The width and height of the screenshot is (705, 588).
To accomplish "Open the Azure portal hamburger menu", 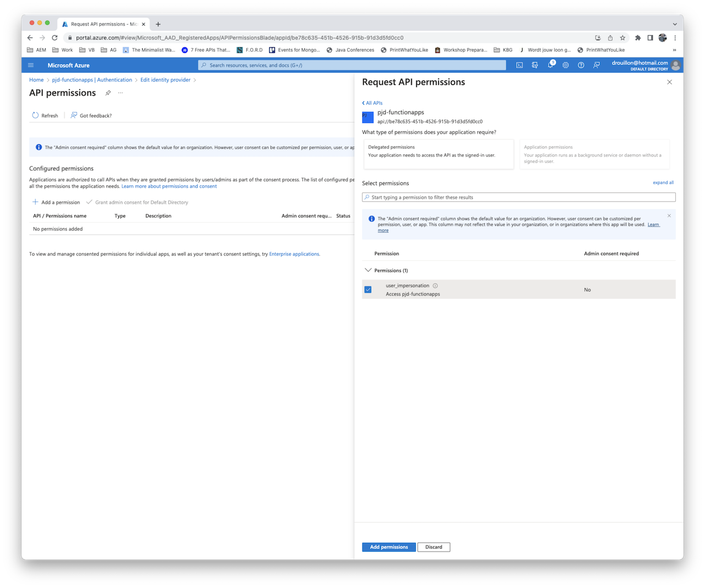I will (31, 65).
